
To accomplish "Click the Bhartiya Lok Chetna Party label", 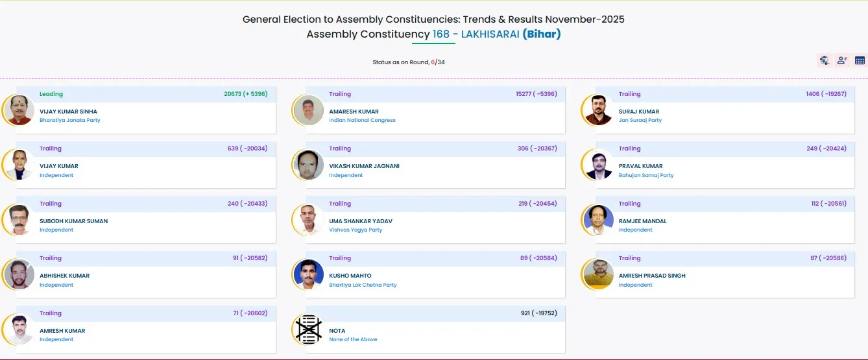I will click(363, 285).
